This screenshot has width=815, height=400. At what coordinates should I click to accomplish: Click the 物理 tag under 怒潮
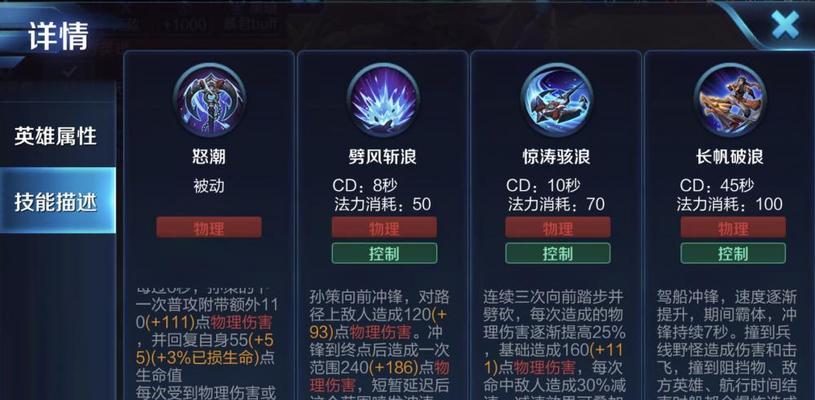pos(209,228)
